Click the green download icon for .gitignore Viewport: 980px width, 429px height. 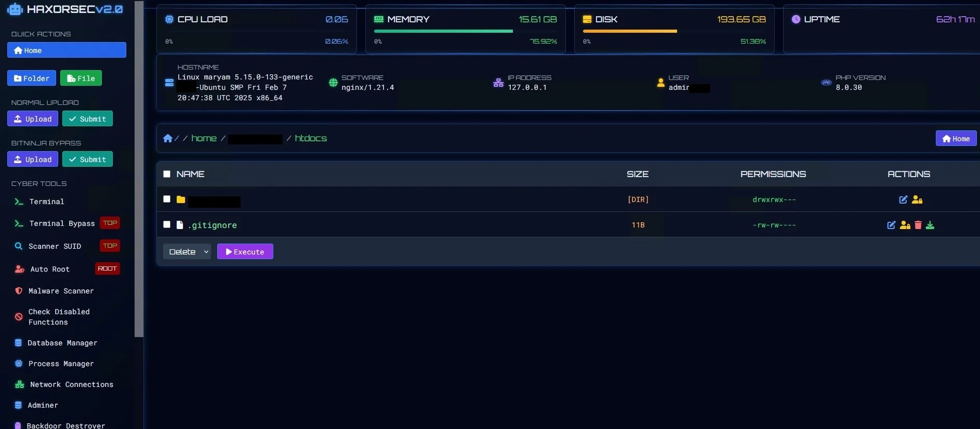pyautogui.click(x=930, y=225)
